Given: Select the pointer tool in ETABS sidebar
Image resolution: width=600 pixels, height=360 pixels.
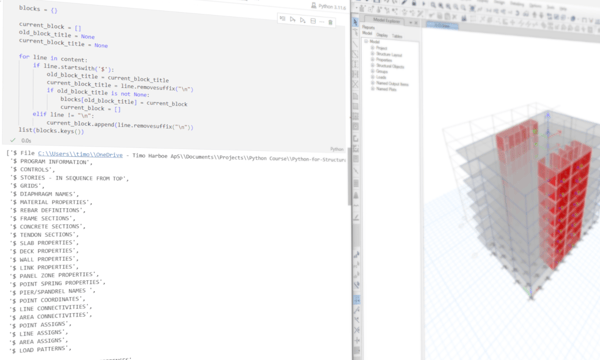Looking at the screenshot, I should coord(355,23).
